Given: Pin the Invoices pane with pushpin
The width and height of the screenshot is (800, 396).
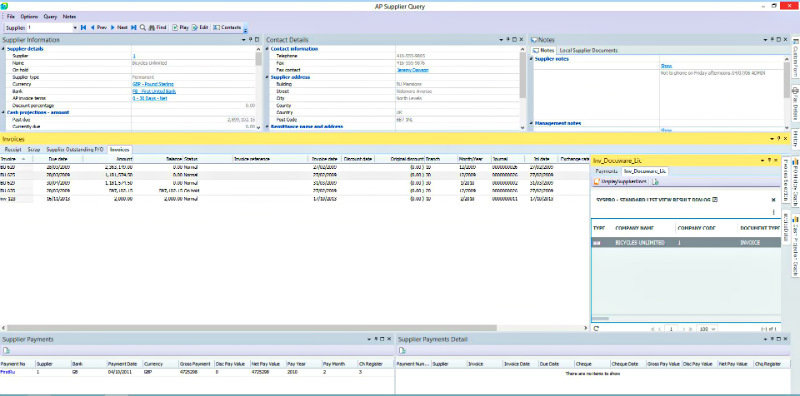Looking at the screenshot, I should 779,138.
